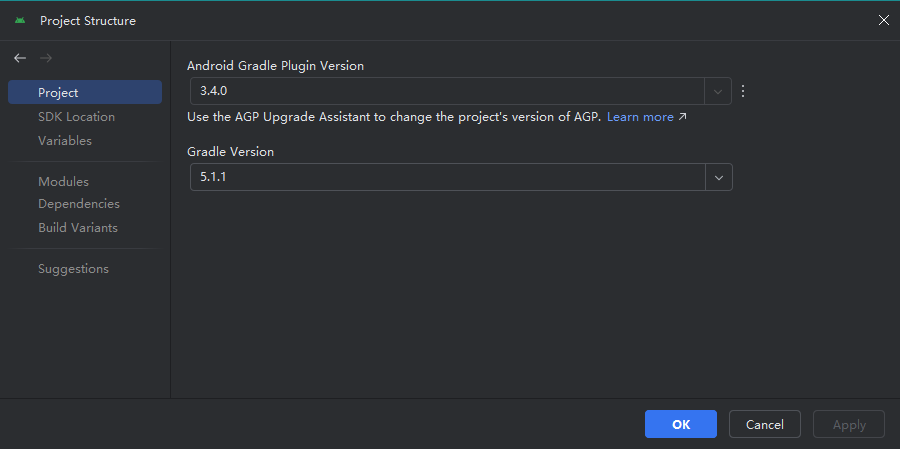Open the three-dot menu beside the AGP version

[x=742, y=91]
